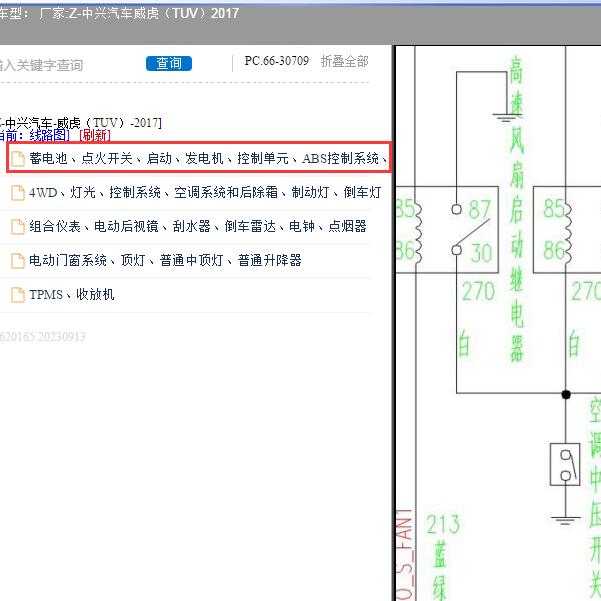Click 高速风扇启动继电器 label in diagram

tap(516, 209)
